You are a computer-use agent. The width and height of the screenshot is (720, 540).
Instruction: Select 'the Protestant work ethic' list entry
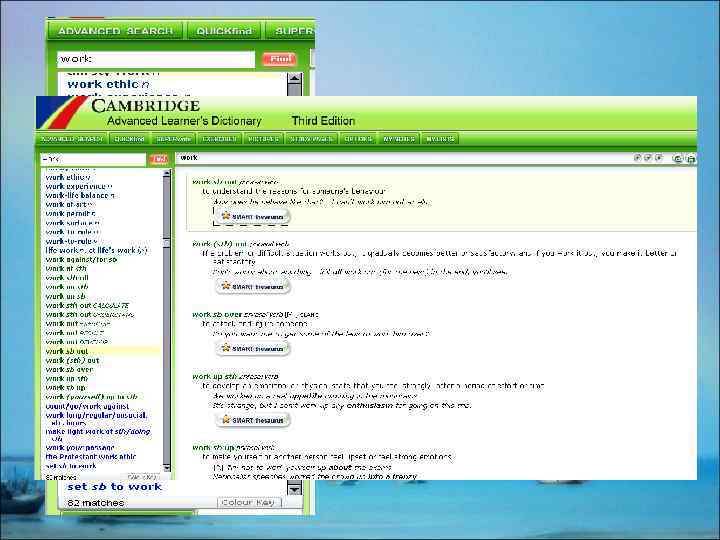(91, 457)
